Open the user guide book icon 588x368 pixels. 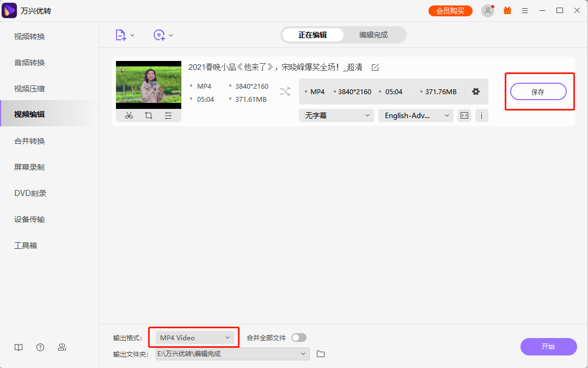pos(19,347)
